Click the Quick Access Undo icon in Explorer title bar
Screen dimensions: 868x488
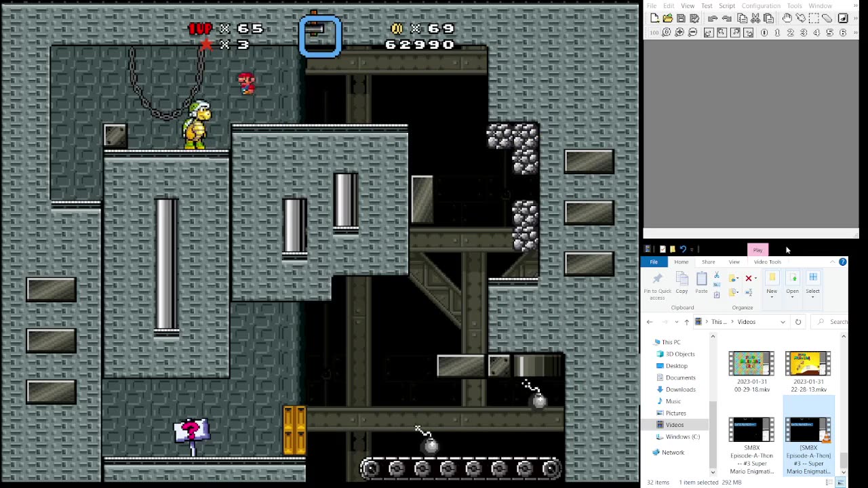tap(683, 249)
